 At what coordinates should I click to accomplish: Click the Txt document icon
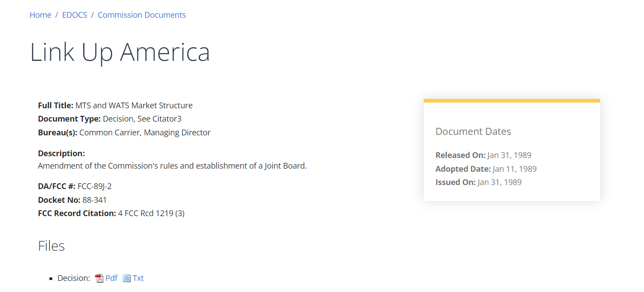click(x=127, y=278)
